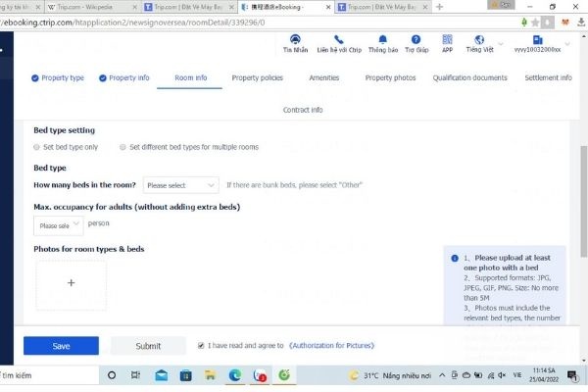The image size is (588, 392).
Task: Click the blue Save button
Action: click(x=61, y=346)
